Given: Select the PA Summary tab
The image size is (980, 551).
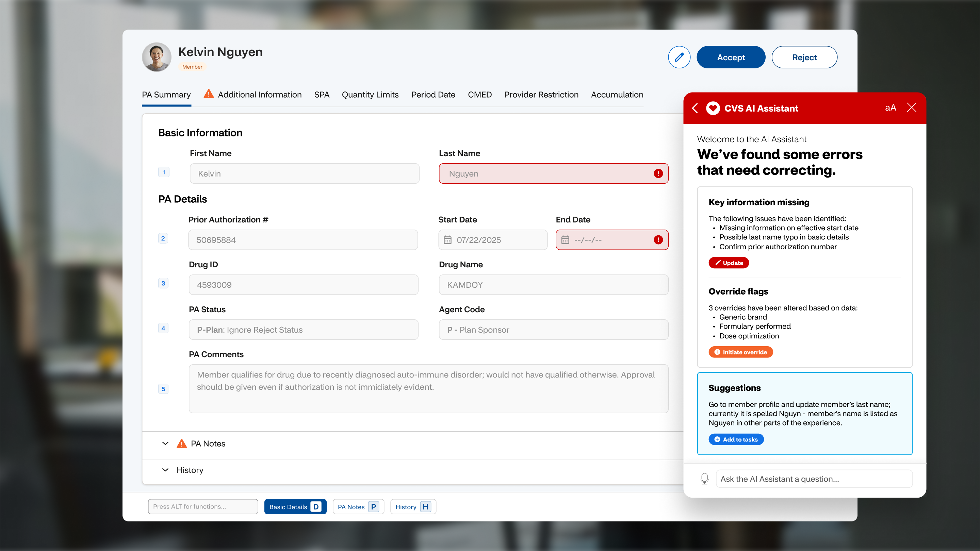Looking at the screenshot, I should 166,95.
